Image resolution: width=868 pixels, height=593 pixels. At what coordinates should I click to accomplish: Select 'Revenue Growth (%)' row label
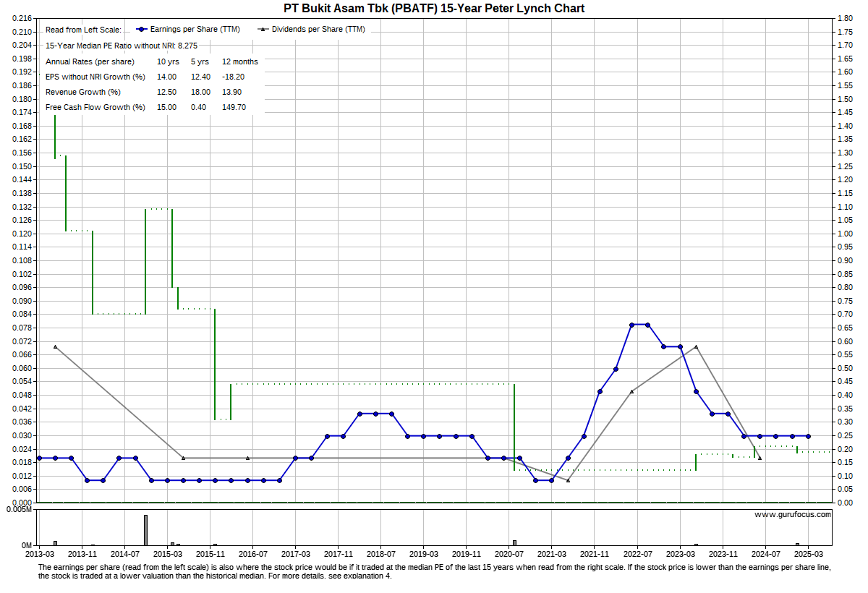pyautogui.click(x=83, y=92)
